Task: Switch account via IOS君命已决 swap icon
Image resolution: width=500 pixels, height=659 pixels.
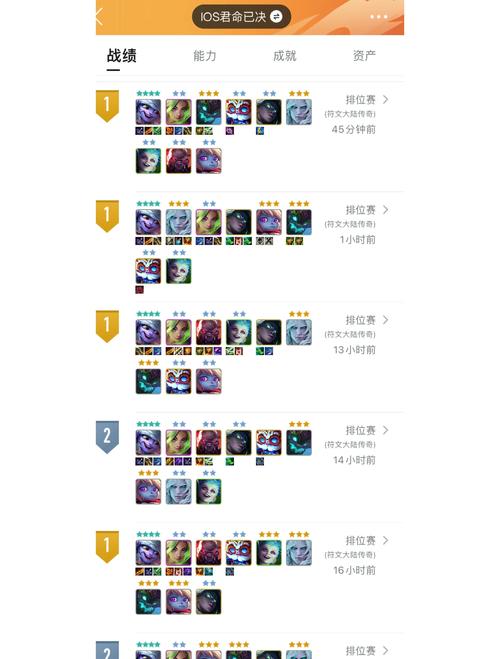Action: pos(276,17)
